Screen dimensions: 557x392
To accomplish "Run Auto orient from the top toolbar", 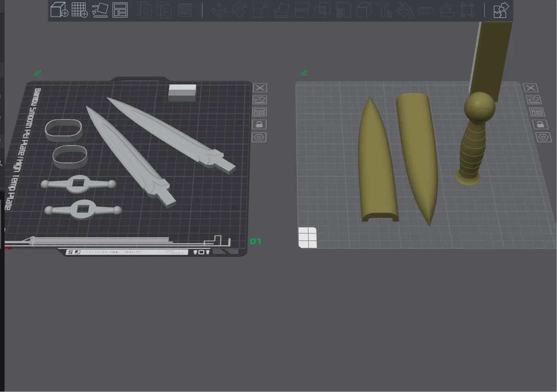I will [100, 10].
